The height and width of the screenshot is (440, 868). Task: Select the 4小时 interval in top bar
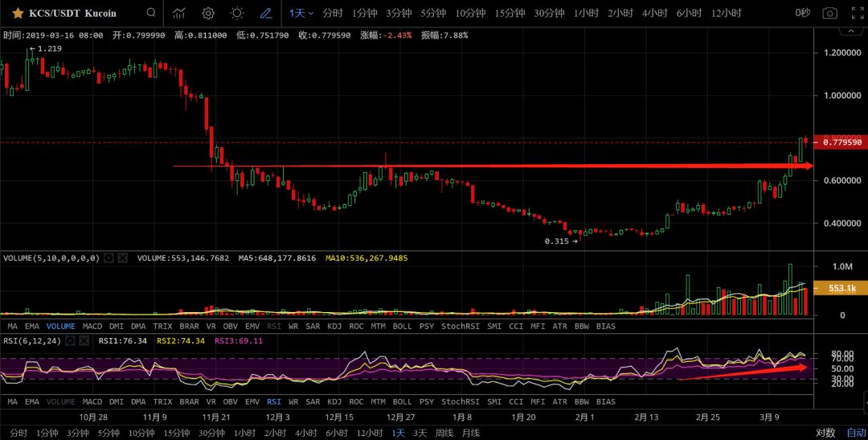655,13
